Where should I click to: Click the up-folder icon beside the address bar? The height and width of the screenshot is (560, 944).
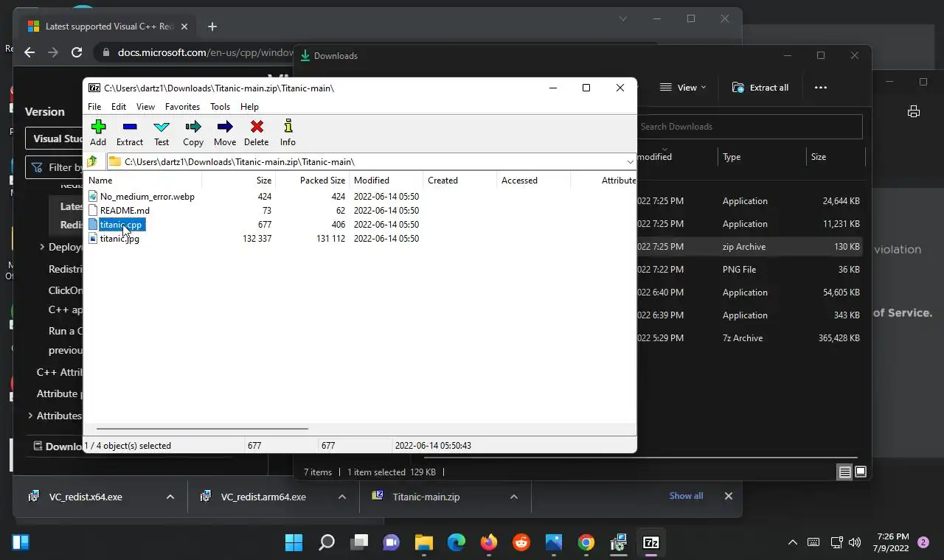click(x=92, y=161)
